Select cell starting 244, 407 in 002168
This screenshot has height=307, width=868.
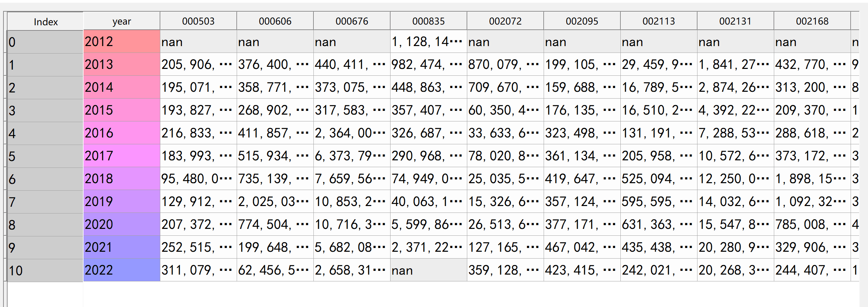[812, 270]
